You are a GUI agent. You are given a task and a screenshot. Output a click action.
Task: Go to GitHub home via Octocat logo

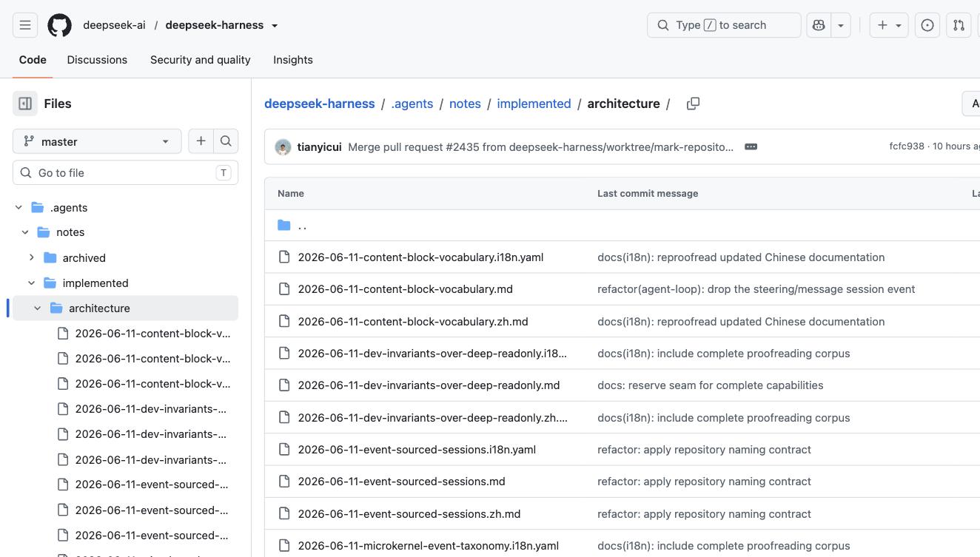pyautogui.click(x=59, y=25)
